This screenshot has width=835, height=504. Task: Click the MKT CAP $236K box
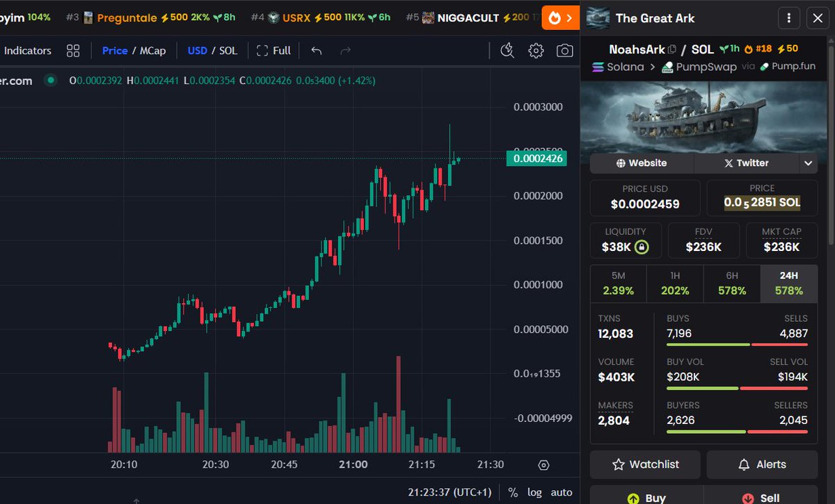(x=781, y=241)
